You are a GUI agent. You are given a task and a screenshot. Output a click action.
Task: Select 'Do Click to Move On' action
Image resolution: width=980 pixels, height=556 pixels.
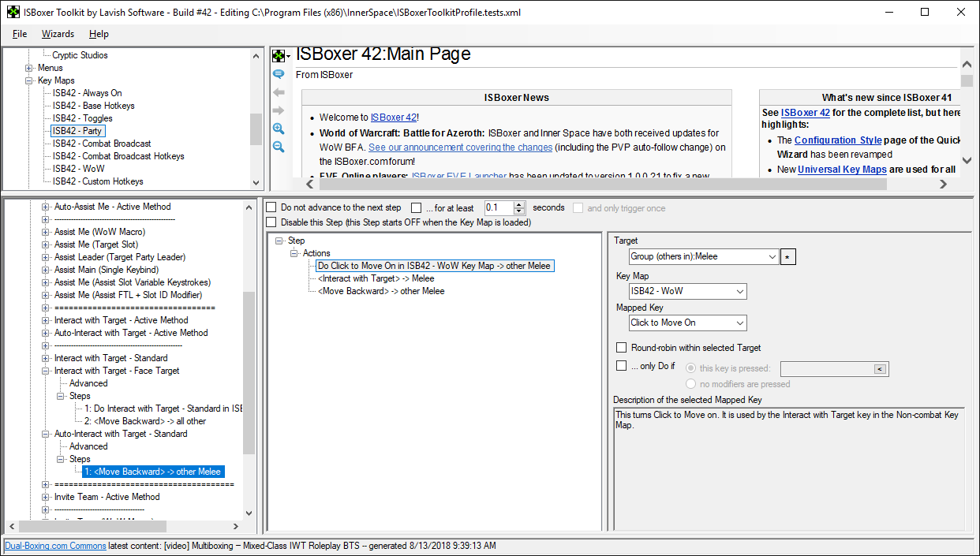[435, 266]
